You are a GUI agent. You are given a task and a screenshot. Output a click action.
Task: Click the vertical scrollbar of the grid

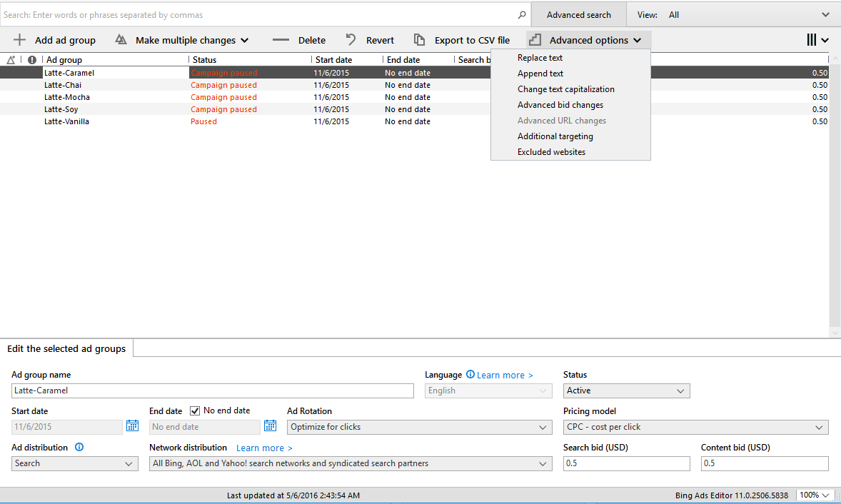point(835,196)
